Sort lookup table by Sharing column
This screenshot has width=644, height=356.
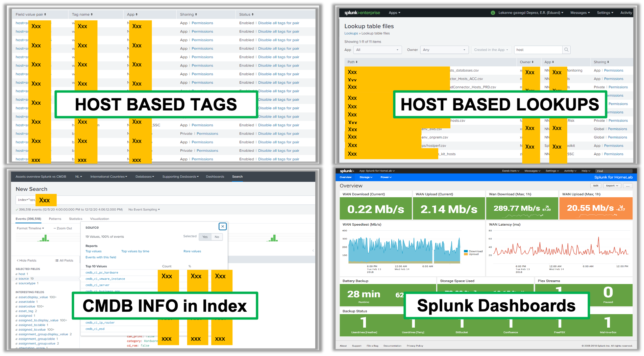click(x=601, y=62)
